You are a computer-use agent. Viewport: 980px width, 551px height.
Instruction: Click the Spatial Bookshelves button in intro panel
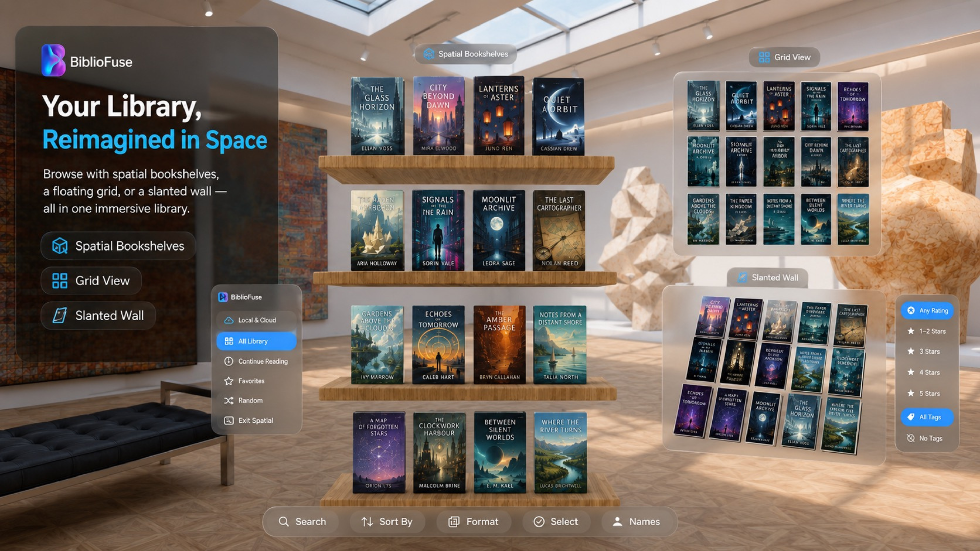point(118,246)
